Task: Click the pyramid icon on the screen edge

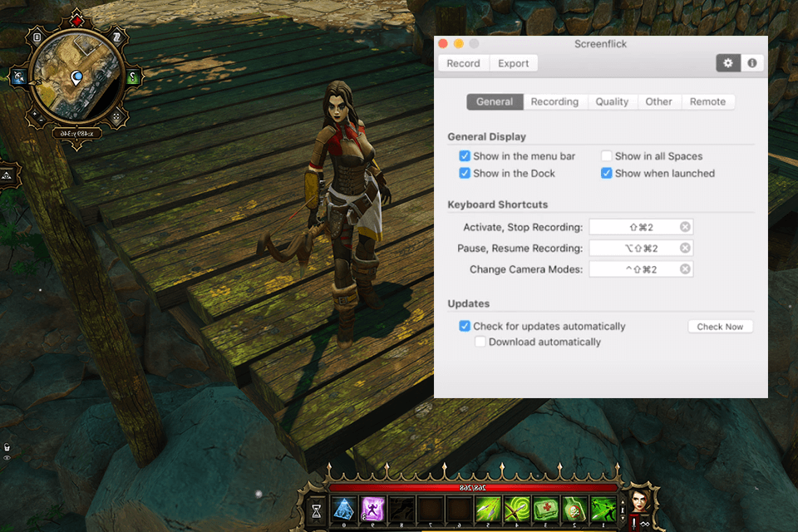Action: click(7, 175)
